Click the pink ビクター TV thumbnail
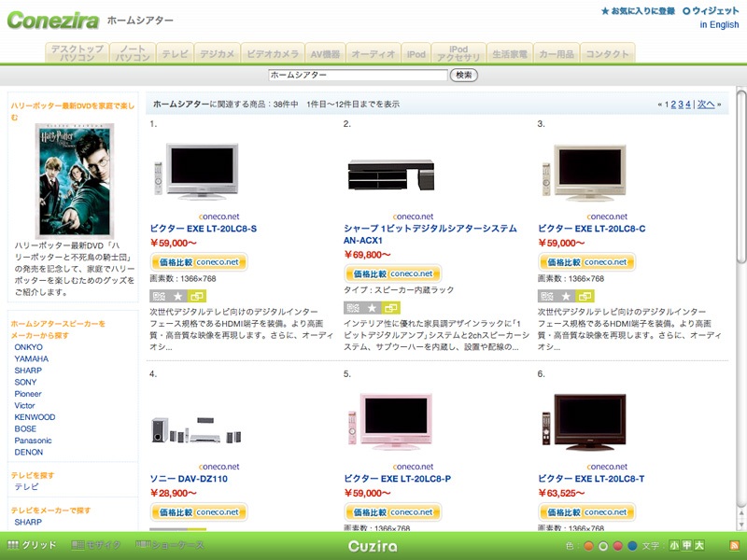This screenshot has width=747, height=560. click(390, 422)
